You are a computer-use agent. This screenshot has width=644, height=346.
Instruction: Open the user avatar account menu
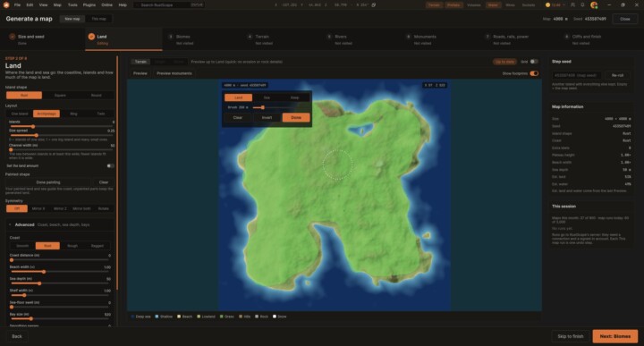click(x=594, y=5)
